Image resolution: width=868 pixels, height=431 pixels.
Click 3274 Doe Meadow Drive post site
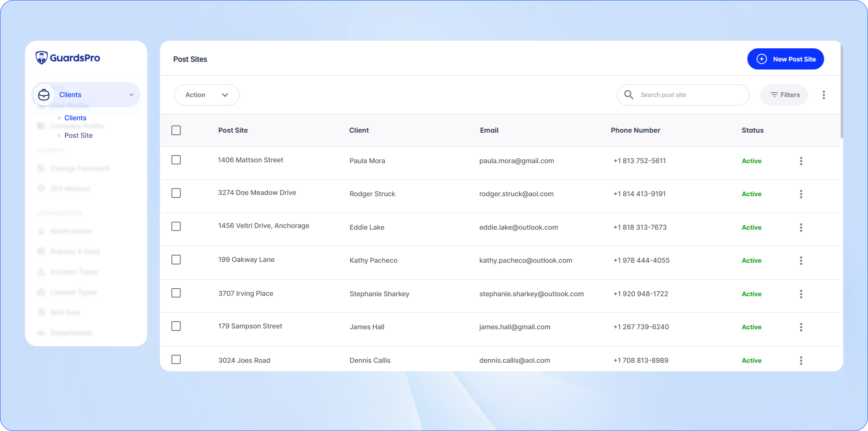tap(257, 193)
